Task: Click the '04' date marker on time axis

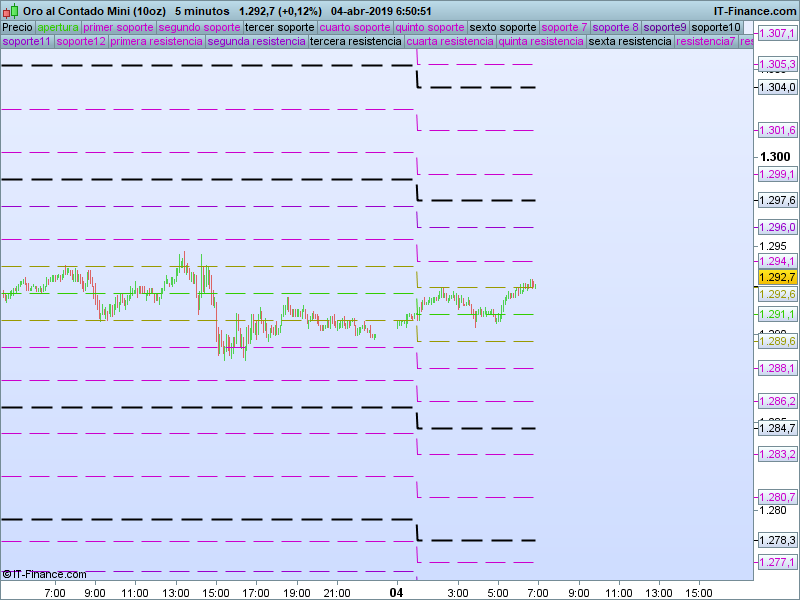Action: (397, 593)
